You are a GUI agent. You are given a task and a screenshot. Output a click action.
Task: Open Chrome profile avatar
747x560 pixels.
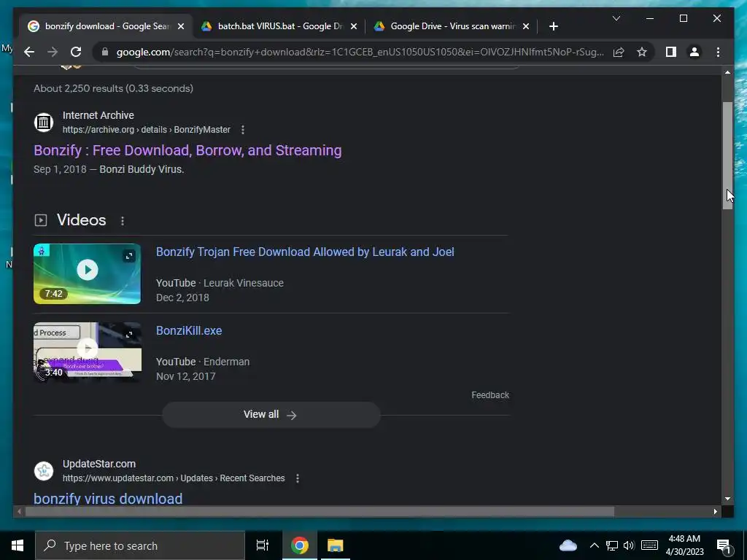click(694, 52)
